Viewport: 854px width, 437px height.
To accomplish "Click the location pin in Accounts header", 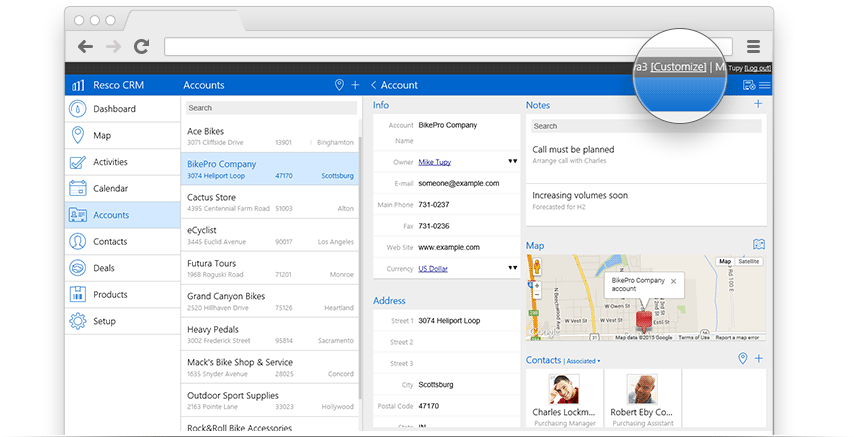I will point(339,85).
